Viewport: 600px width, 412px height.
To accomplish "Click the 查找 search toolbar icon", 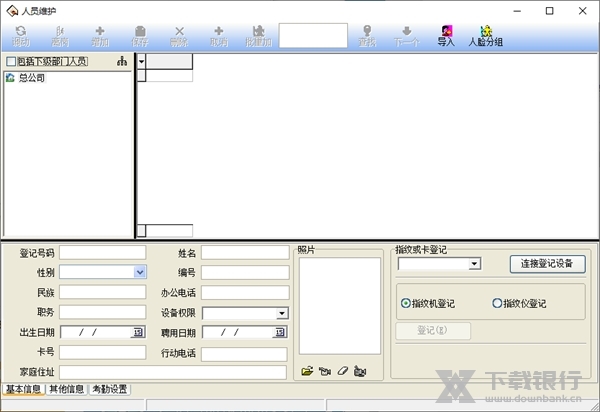I will point(367,36).
